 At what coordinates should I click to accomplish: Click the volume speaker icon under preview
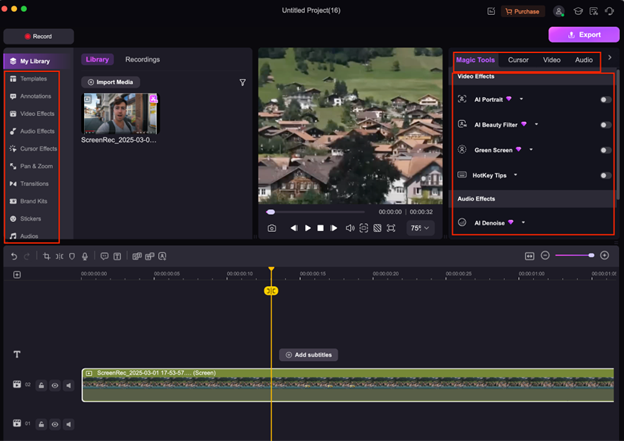[350, 228]
